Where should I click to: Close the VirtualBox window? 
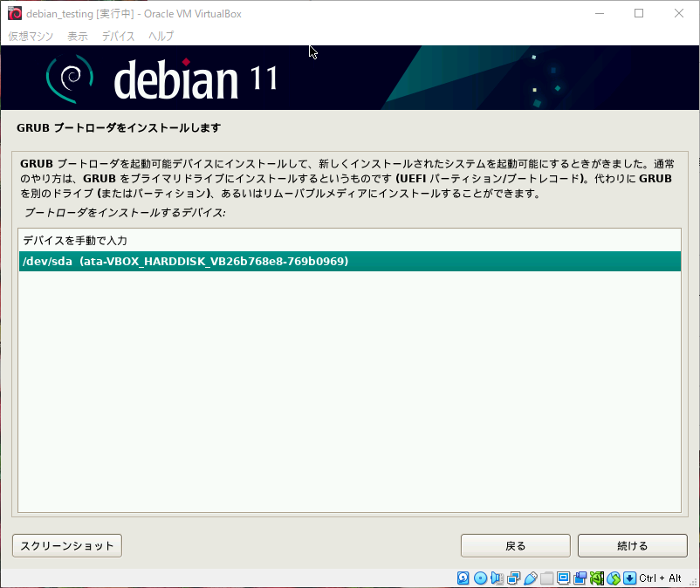(678, 13)
